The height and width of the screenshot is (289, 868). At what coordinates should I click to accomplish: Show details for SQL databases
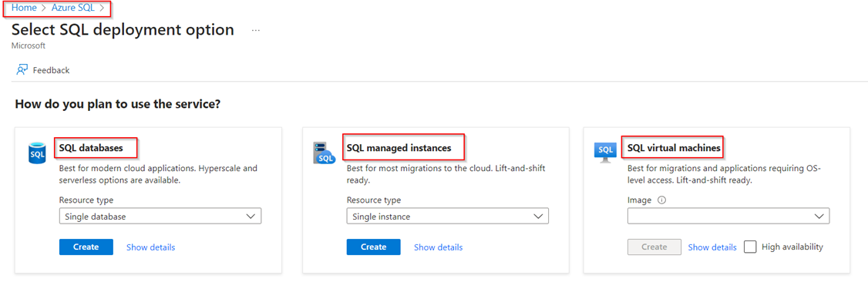click(150, 247)
